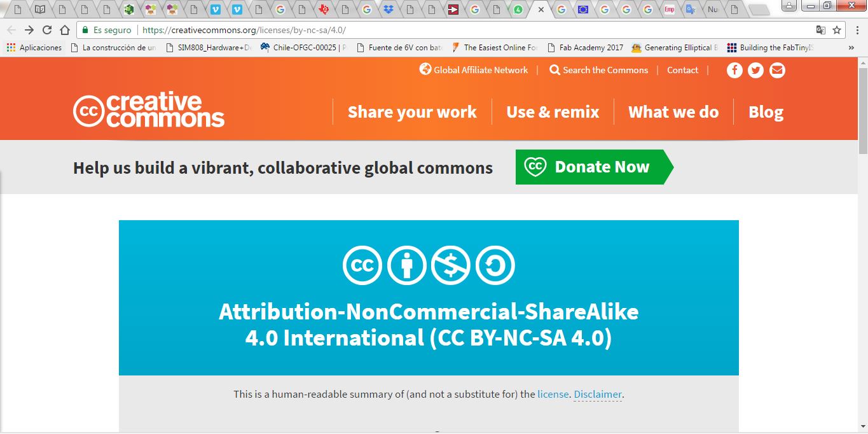This screenshot has height=434, width=868.
Task: Follow the license hyperlink
Action: coord(553,394)
